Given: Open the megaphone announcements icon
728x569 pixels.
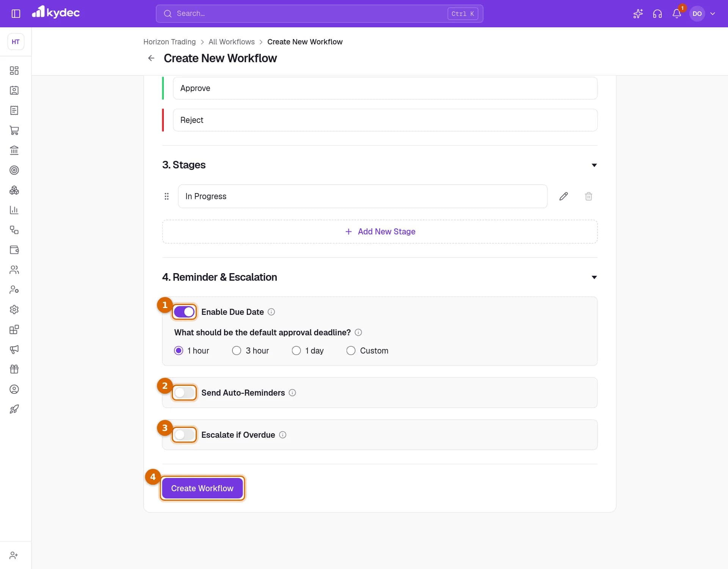Looking at the screenshot, I should [14, 349].
